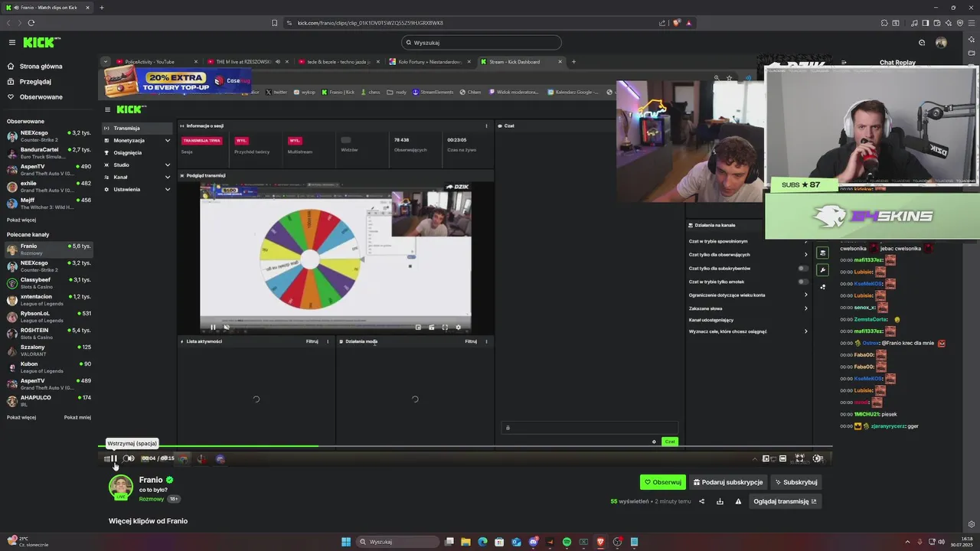Image resolution: width=980 pixels, height=551 pixels.
Task: Expand 'Ograniczenie dotyczące wieku konta' arrow
Action: [x=805, y=295]
